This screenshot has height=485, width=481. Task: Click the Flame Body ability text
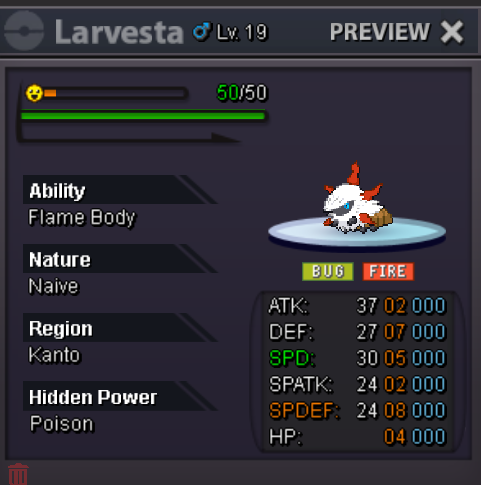(x=82, y=218)
